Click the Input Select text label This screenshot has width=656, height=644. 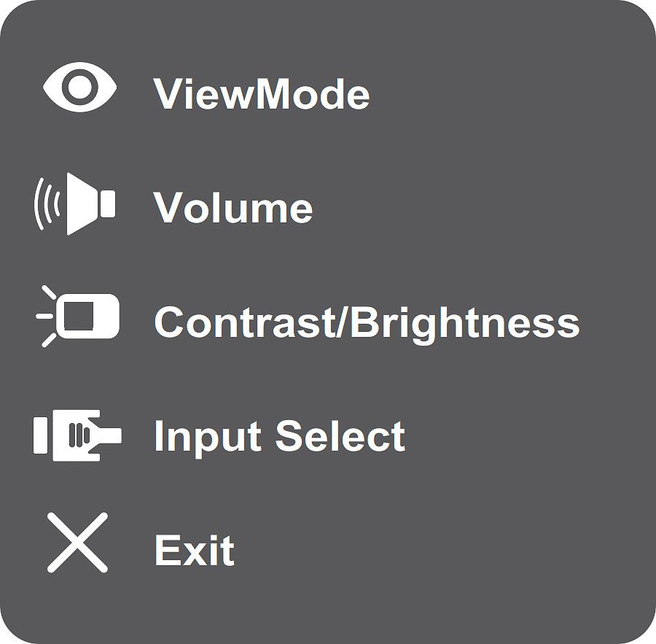point(279,436)
